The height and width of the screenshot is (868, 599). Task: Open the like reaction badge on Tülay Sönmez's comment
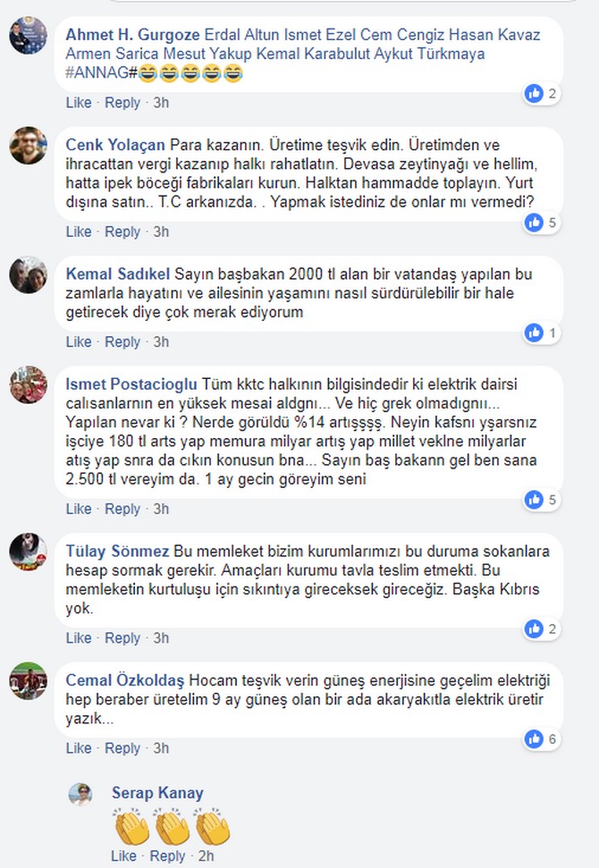tap(542, 628)
